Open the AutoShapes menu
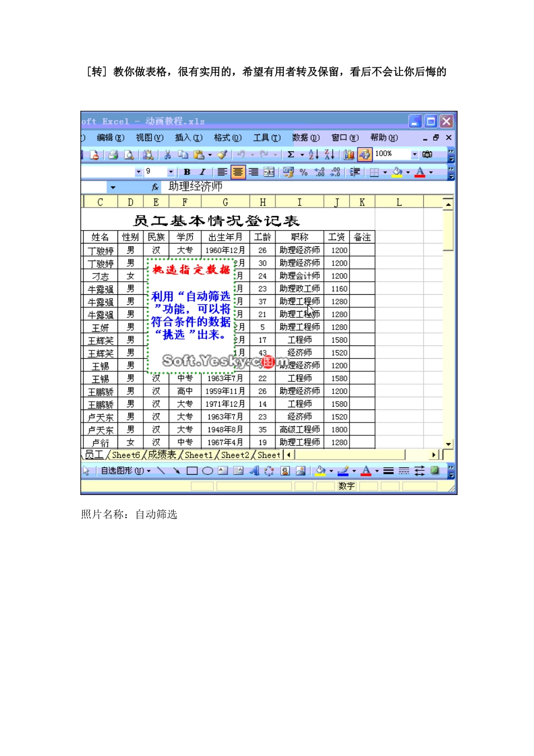 [x=126, y=471]
